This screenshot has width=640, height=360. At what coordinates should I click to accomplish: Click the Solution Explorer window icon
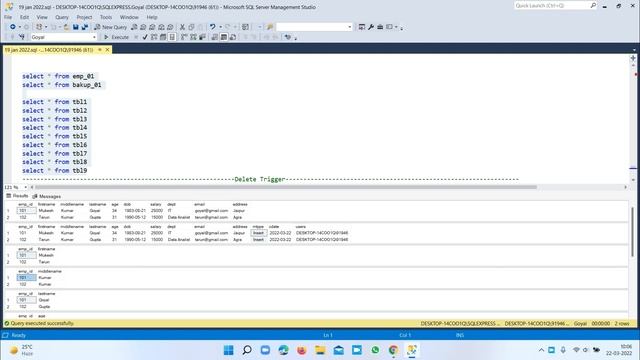[x=362, y=27]
